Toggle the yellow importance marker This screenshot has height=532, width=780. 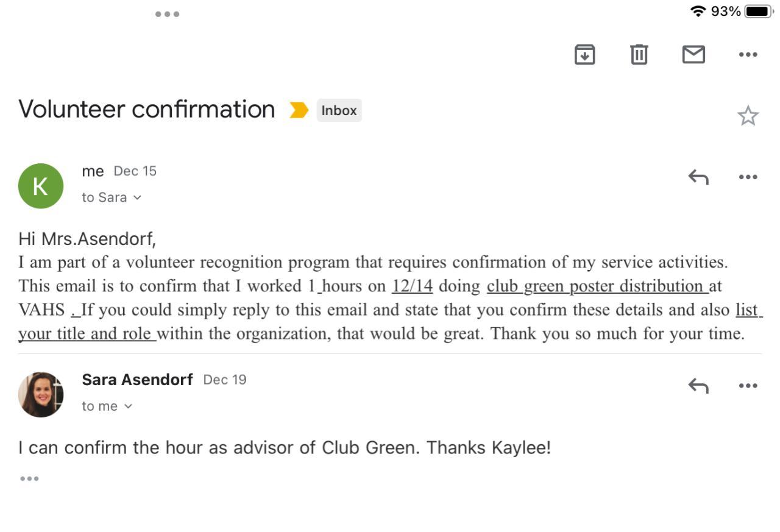point(299,110)
